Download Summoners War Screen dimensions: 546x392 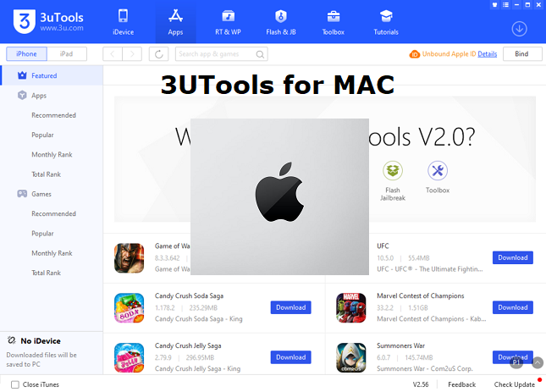[x=513, y=357]
